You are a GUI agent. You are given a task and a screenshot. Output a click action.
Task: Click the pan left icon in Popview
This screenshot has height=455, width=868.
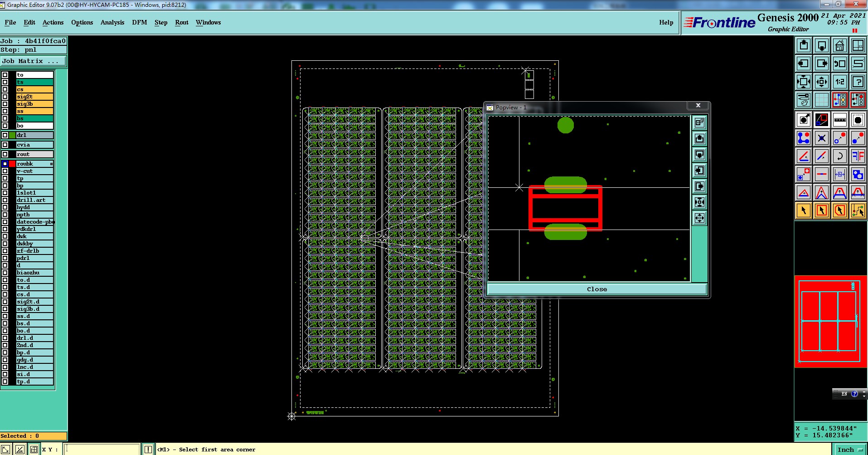point(699,170)
